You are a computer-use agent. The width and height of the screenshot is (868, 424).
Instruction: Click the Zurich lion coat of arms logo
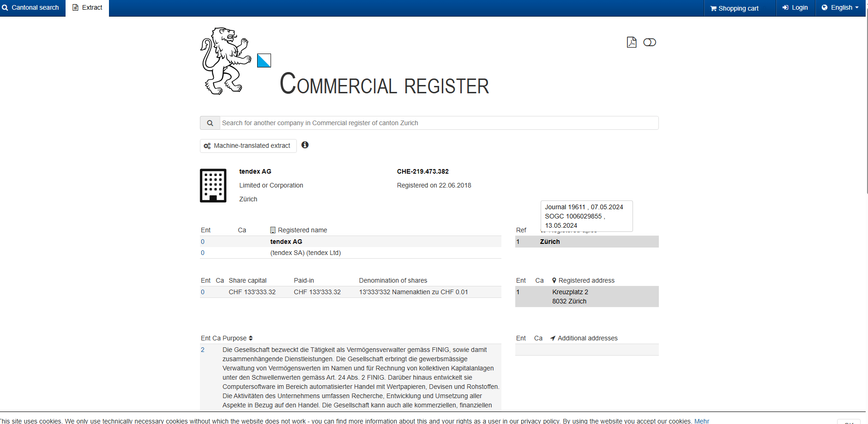click(226, 61)
